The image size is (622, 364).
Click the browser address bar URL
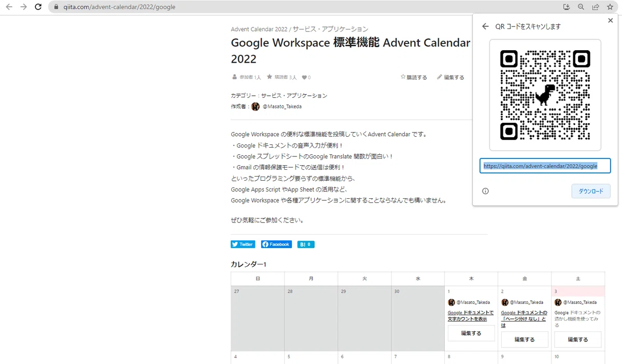[x=119, y=7]
